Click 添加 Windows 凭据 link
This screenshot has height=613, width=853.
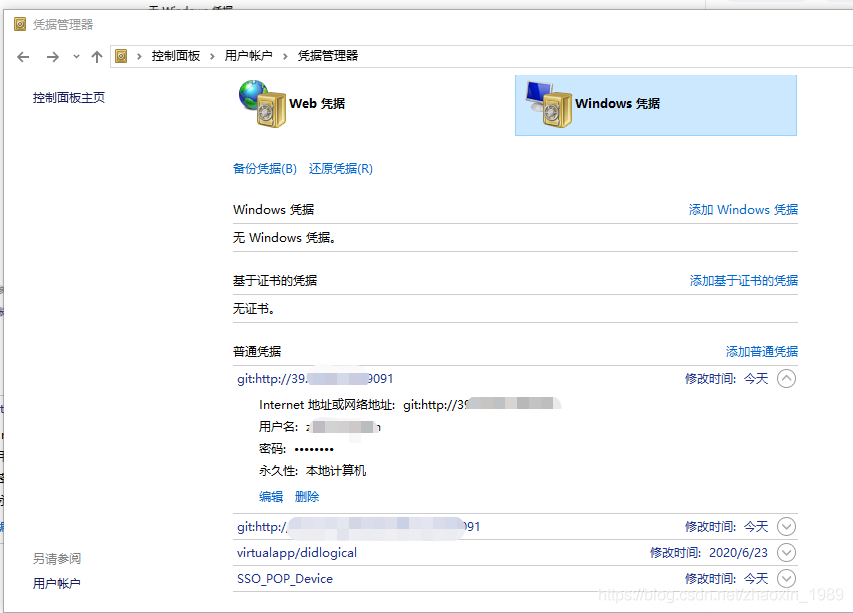tap(743, 209)
